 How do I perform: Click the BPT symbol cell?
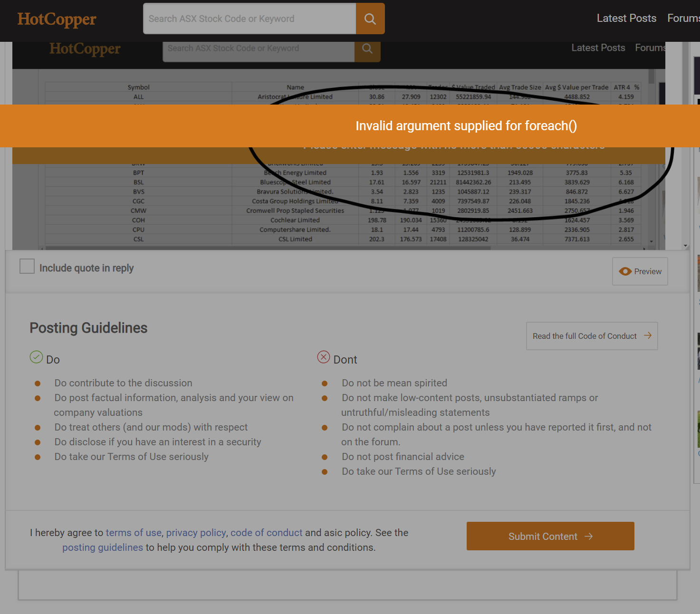[x=138, y=173]
